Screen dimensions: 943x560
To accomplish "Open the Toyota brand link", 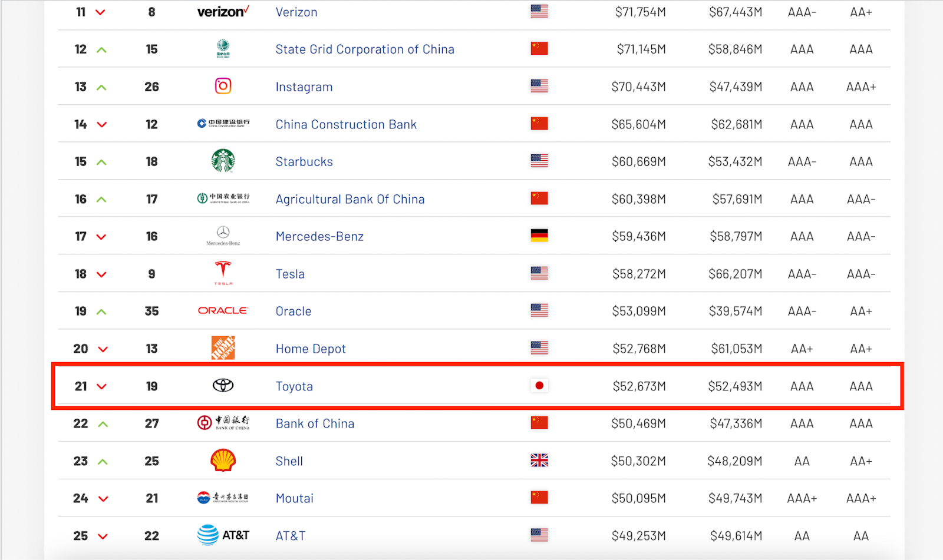I will pyautogui.click(x=294, y=386).
